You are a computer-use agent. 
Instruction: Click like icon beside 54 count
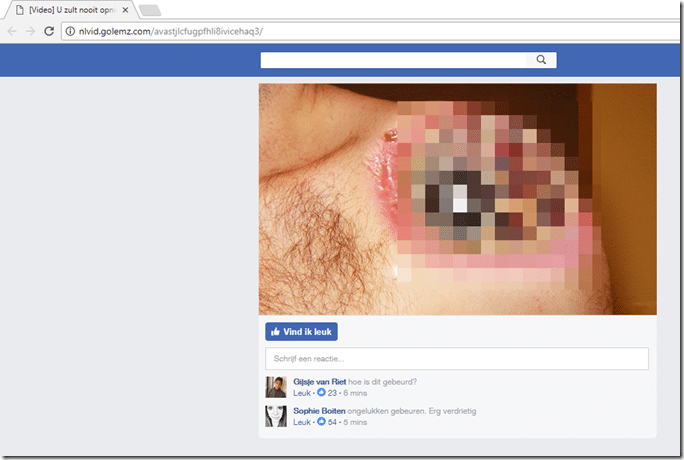pyautogui.click(x=321, y=422)
